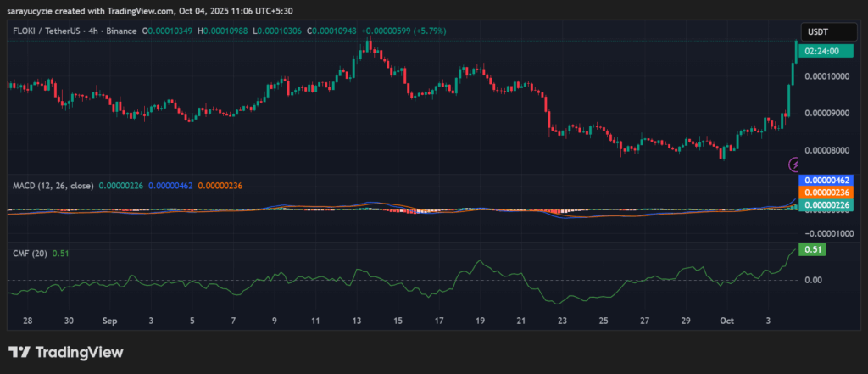
Task: Click the green 0.51 CMF value label
Action: [x=813, y=249]
